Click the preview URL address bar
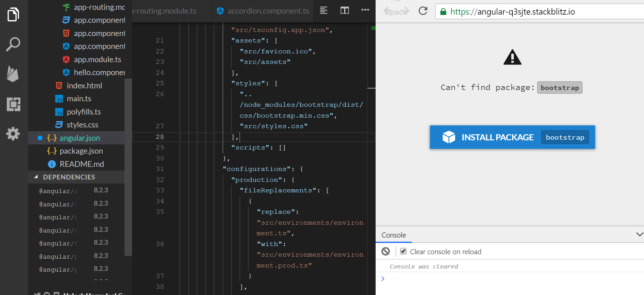Image resolution: width=644 pixels, height=295 pixels. (539, 12)
